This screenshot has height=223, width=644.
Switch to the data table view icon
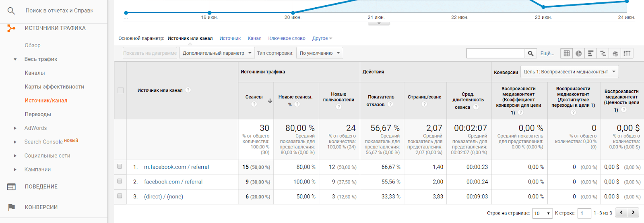[x=567, y=53]
